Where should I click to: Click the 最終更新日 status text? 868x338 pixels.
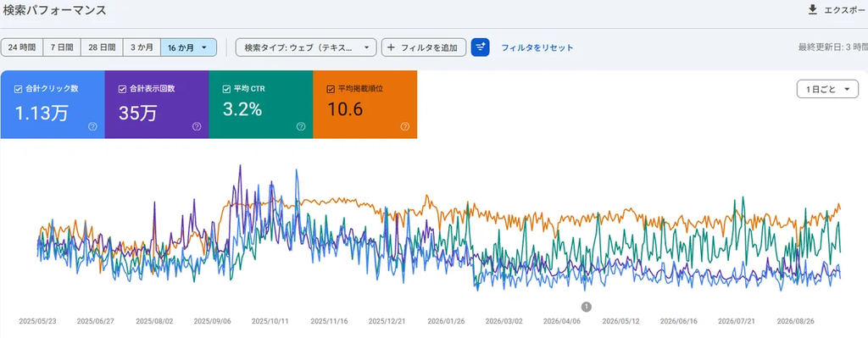(x=832, y=47)
